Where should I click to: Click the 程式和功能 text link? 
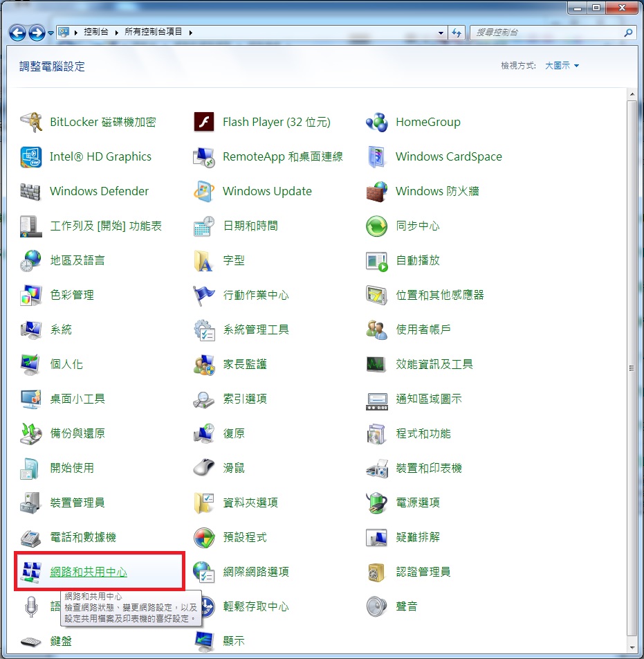pyautogui.click(x=423, y=434)
